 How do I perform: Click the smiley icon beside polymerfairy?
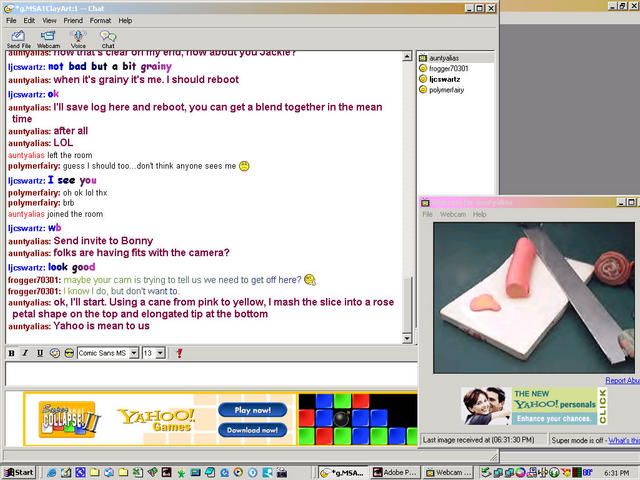(x=423, y=89)
